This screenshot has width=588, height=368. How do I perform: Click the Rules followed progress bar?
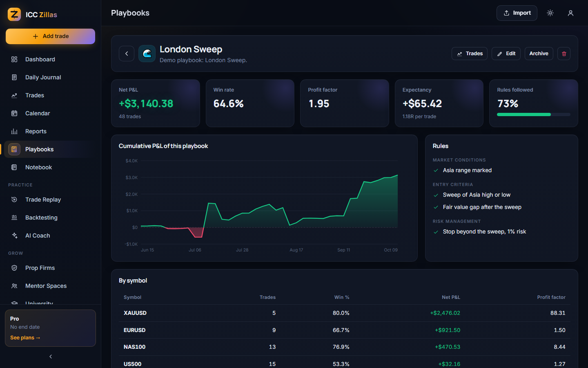coord(533,114)
